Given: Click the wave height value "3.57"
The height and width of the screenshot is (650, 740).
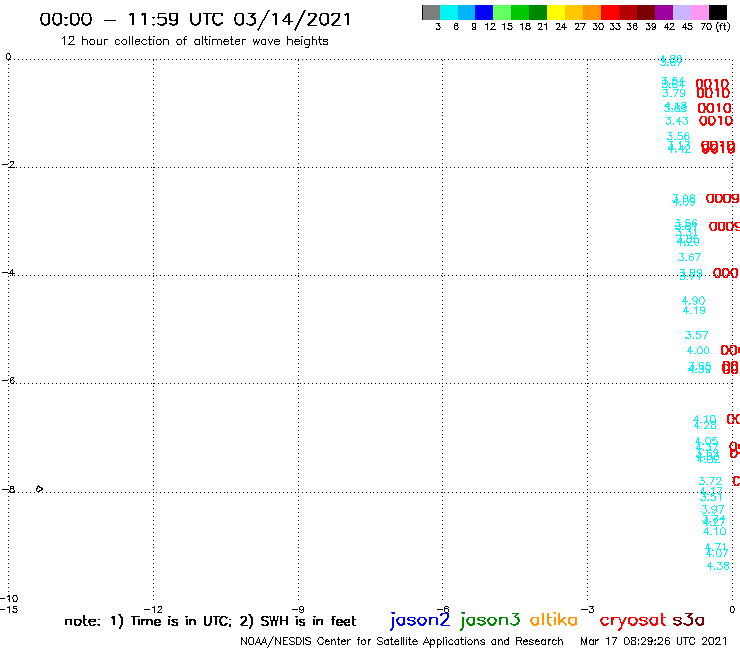Looking at the screenshot, I should point(697,335).
